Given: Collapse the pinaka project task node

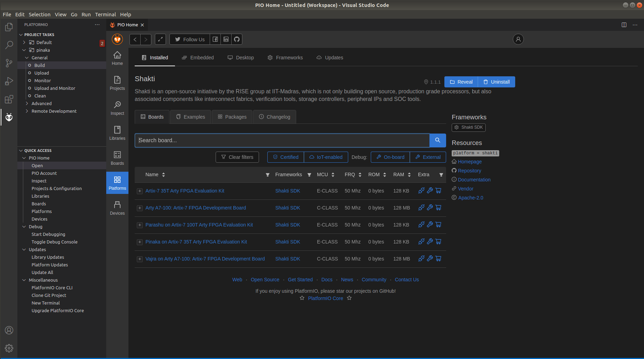Looking at the screenshot, I should pos(24,50).
